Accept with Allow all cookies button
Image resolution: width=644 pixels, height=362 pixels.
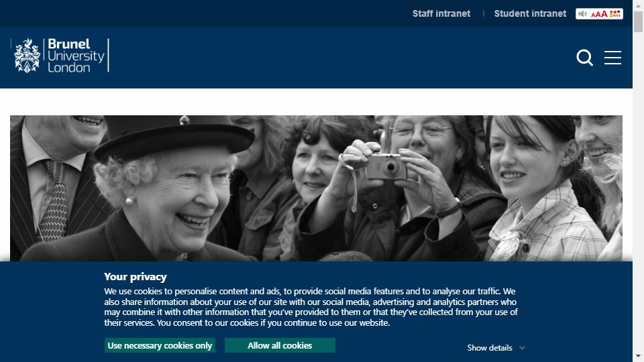(280, 345)
